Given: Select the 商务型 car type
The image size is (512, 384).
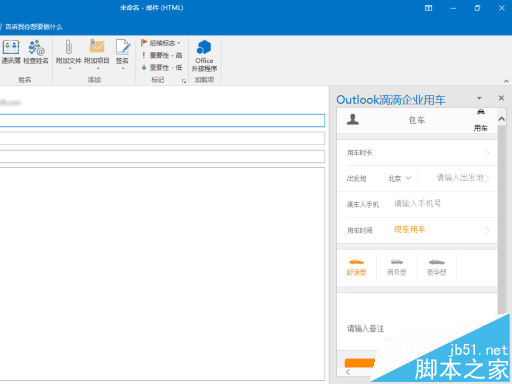Looking at the screenshot, I should (397, 268).
